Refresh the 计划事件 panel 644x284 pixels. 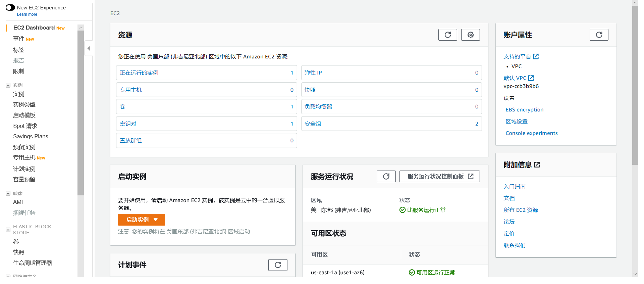278,265
